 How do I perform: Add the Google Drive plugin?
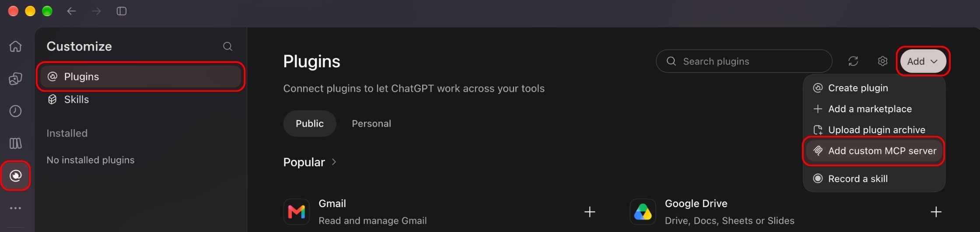point(936,212)
